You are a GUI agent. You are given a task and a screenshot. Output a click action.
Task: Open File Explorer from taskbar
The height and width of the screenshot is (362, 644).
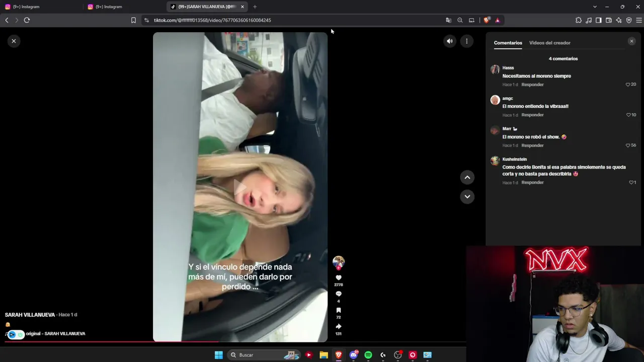324,355
